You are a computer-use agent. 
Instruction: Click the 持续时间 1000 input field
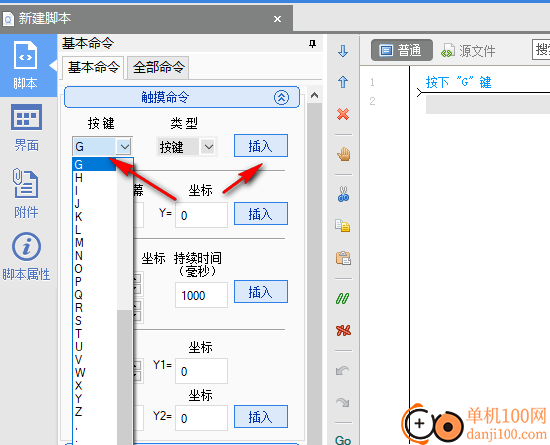(x=201, y=295)
